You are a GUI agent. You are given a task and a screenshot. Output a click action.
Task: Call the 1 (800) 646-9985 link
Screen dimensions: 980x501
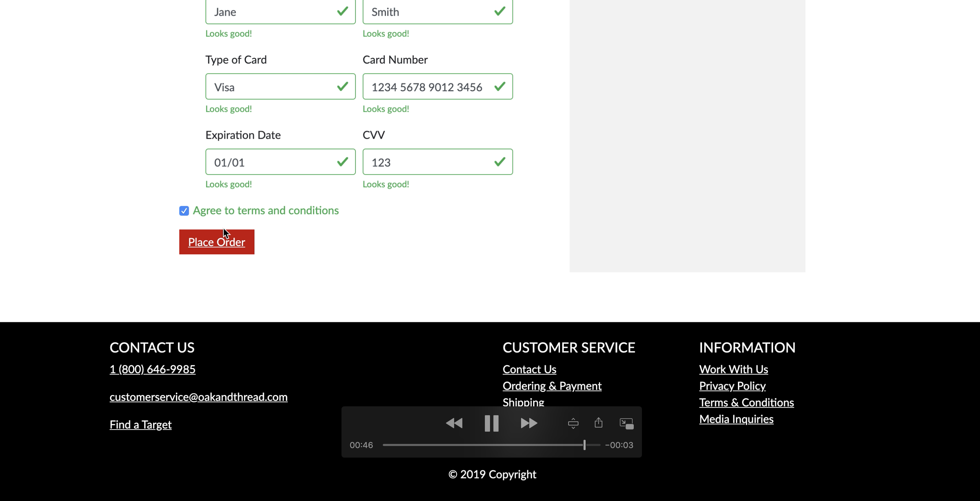tap(152, 369)
